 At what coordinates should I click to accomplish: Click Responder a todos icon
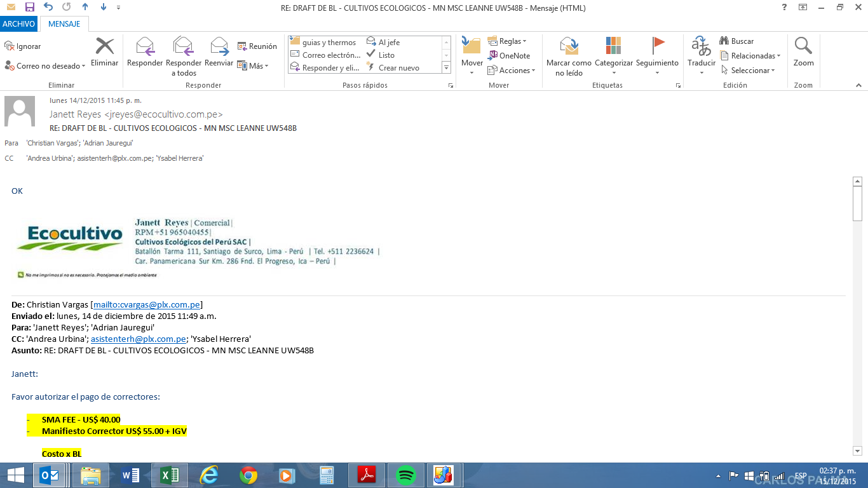pos(183,47)
